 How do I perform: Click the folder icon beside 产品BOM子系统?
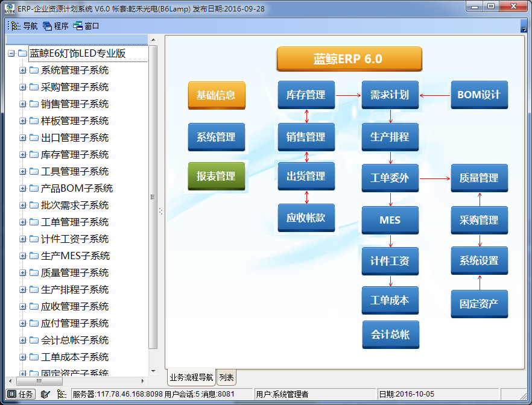pos(34,189)
